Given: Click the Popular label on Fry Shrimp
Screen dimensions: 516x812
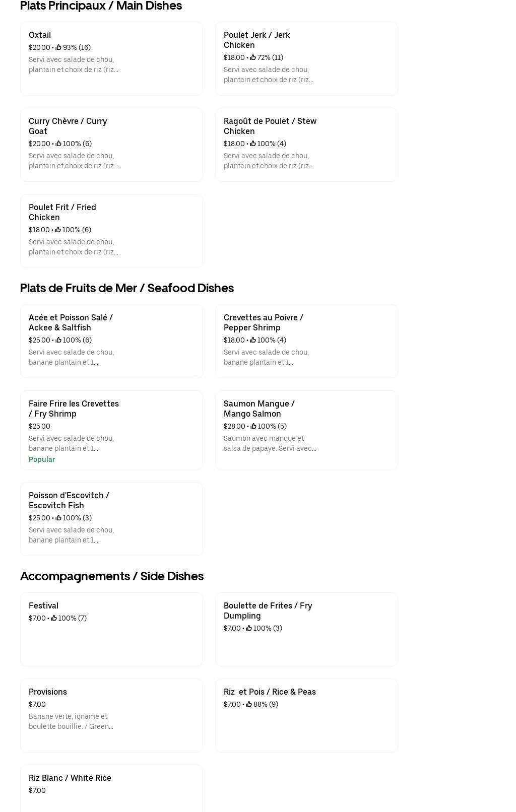Looking at the screenshot, I should (x=42, y=459).
